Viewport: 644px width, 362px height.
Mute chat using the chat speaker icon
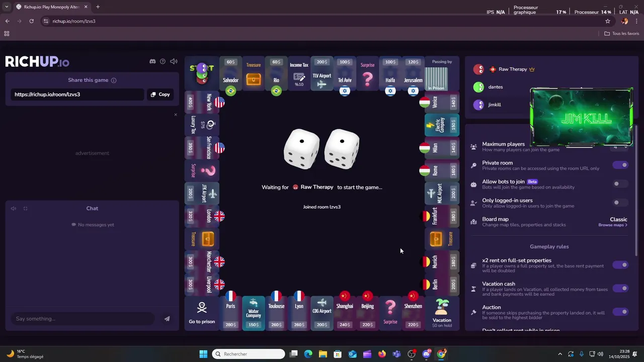[14, 209]
